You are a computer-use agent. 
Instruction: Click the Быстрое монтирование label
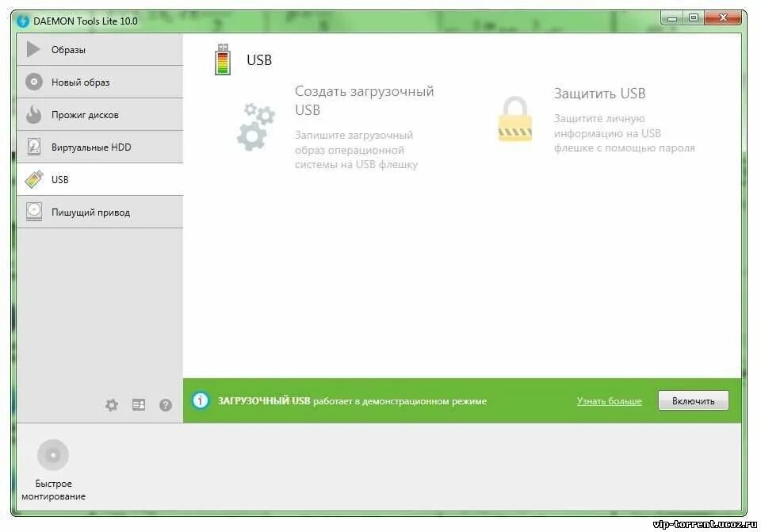point(53,490)
